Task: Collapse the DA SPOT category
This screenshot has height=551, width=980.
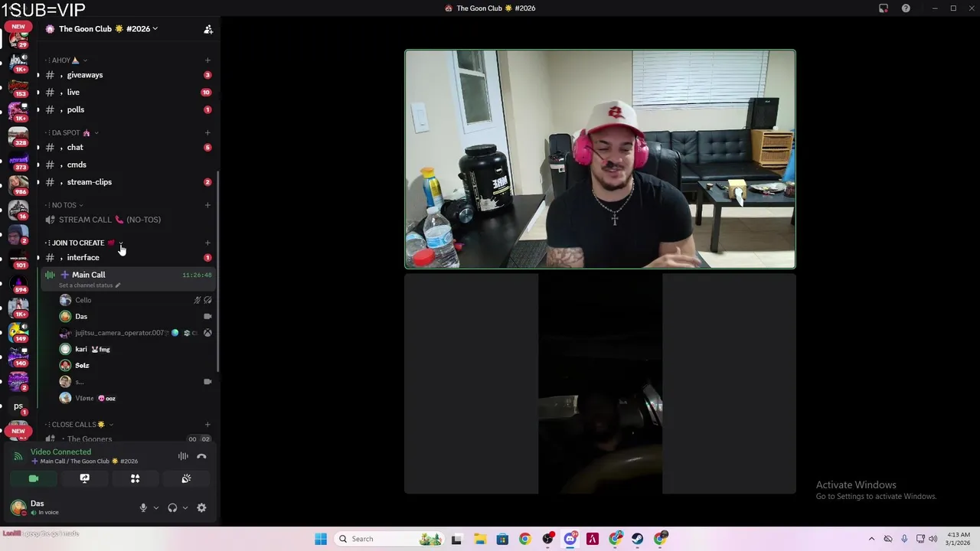Action: (x=72, y=132)
